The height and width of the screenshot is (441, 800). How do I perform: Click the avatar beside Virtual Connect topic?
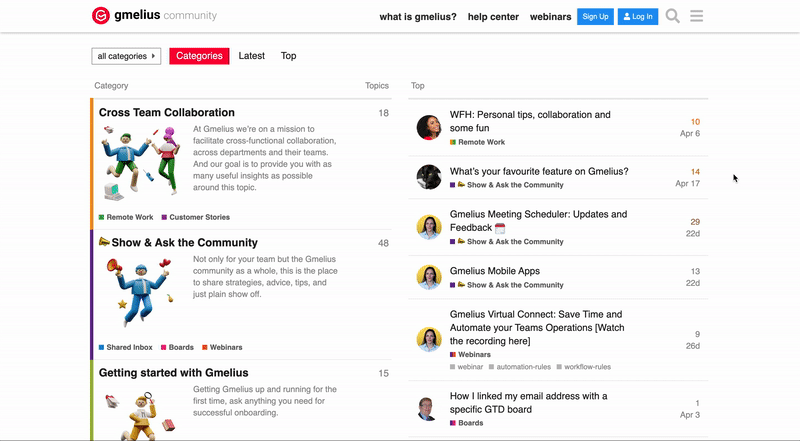429,339
